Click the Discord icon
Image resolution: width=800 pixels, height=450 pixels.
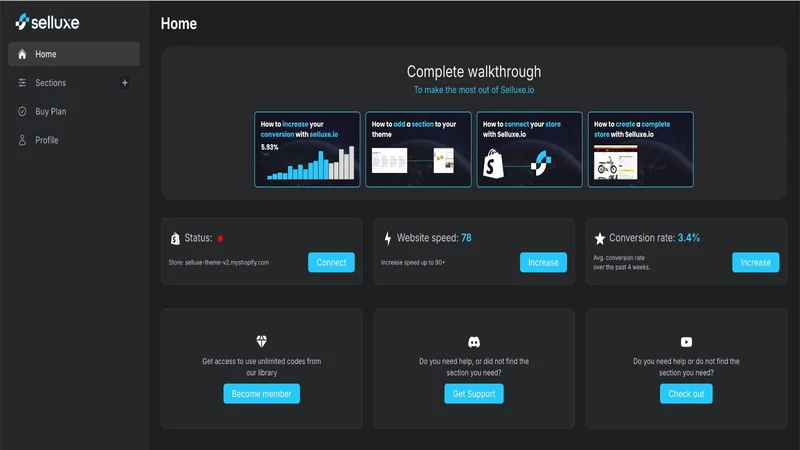(474, 342)
